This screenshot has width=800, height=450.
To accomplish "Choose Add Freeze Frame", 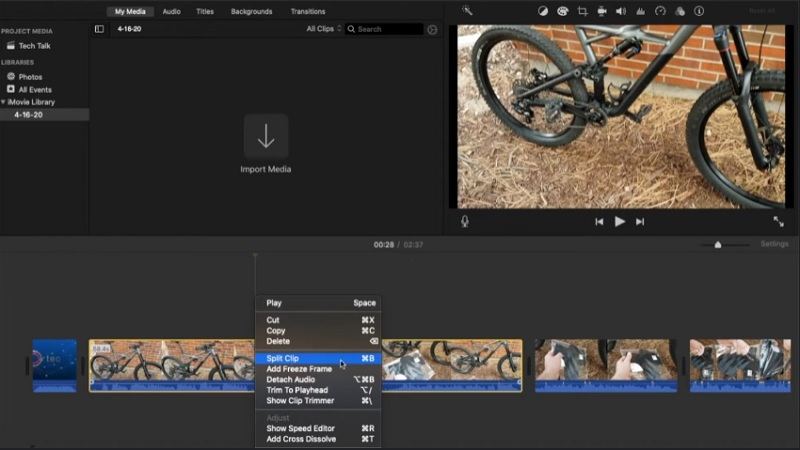I will 318,369.
